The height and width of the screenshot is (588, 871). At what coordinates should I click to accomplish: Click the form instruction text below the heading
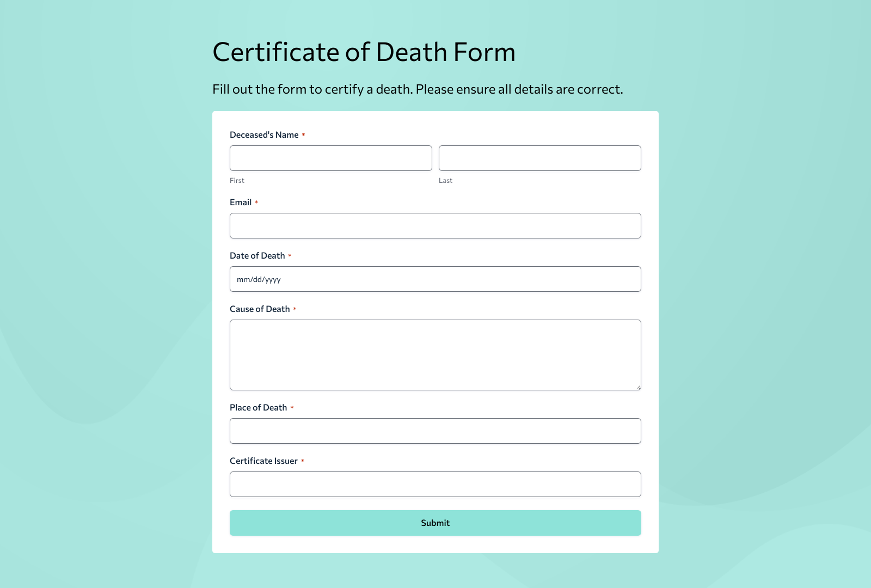point(418,89)
